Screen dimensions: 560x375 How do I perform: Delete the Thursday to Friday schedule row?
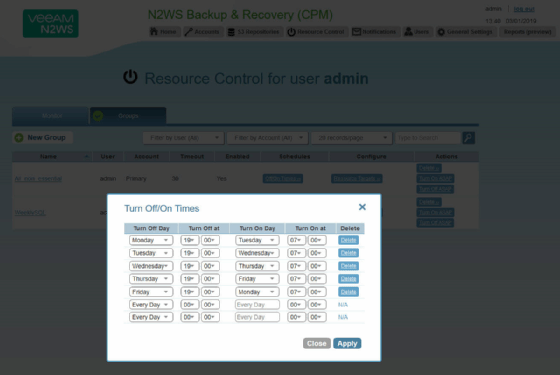click(348, 279)
